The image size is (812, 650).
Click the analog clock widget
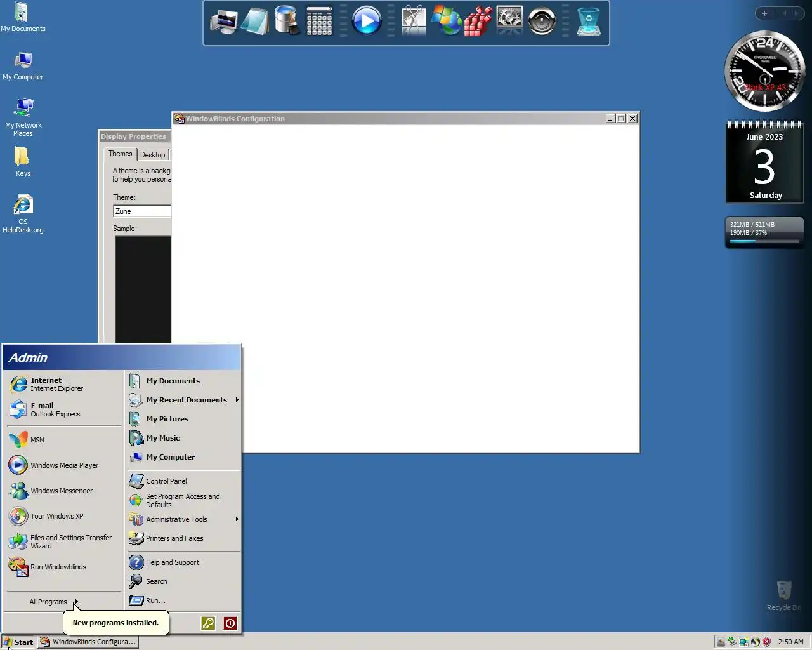pyautogui.click(x=764, y=70)
